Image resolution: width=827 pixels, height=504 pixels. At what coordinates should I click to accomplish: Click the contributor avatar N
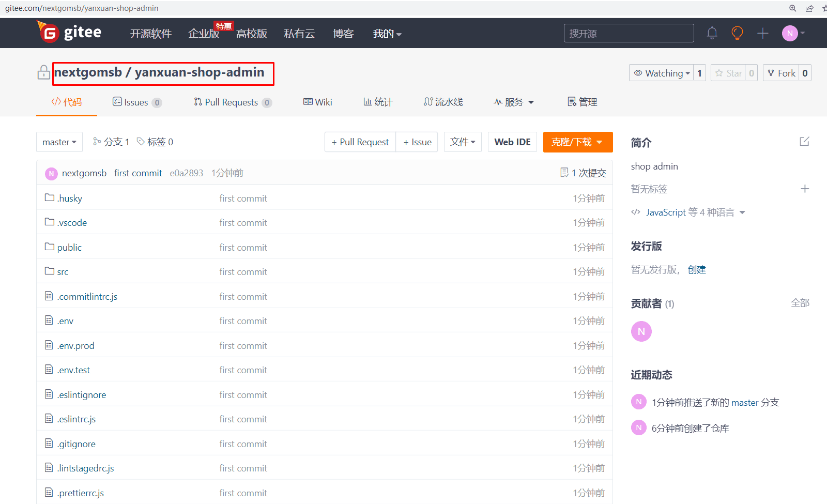tap(641, 331)
